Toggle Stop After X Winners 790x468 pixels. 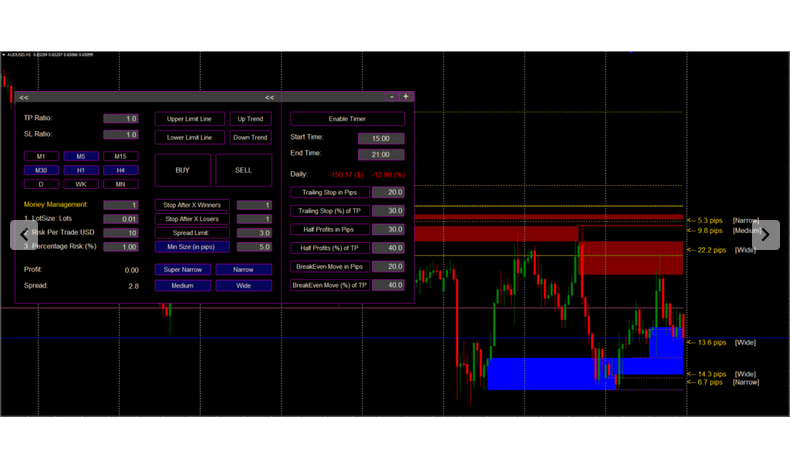tap(192, 205)
